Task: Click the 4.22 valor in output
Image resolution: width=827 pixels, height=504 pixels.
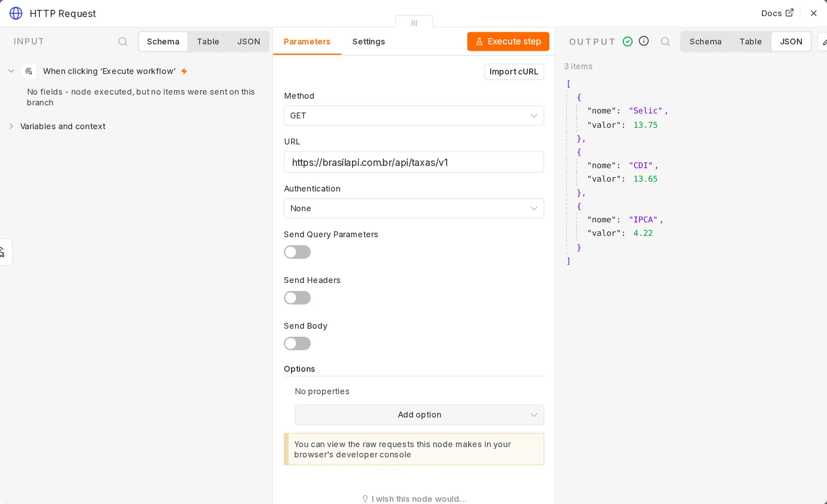Action: pyautogui.click(x=643, y=233)
